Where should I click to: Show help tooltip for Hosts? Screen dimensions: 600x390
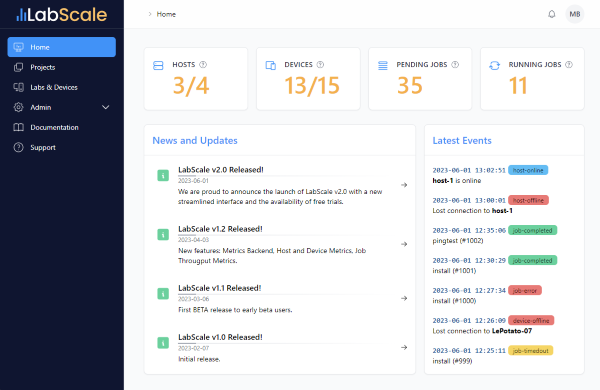pyautogui.click(x=203, y=65)
